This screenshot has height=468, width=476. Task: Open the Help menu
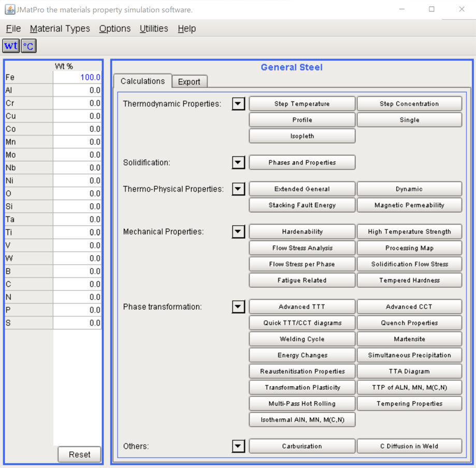186,28
